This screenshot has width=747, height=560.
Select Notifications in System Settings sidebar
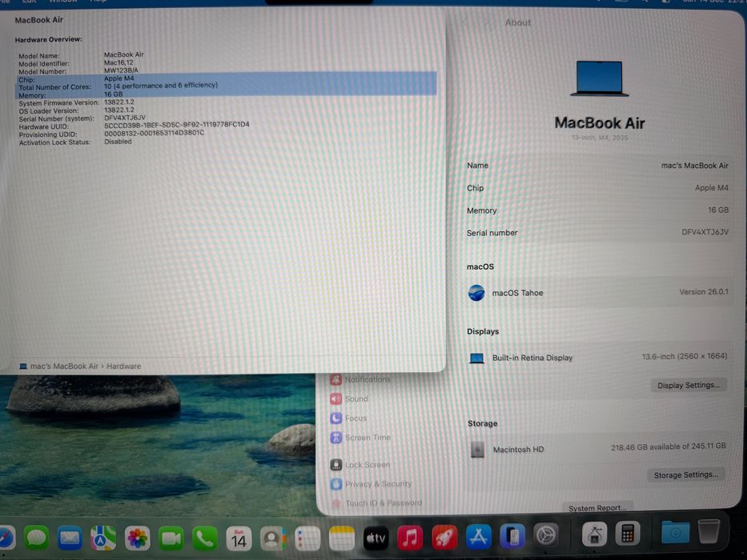(360, 379)
